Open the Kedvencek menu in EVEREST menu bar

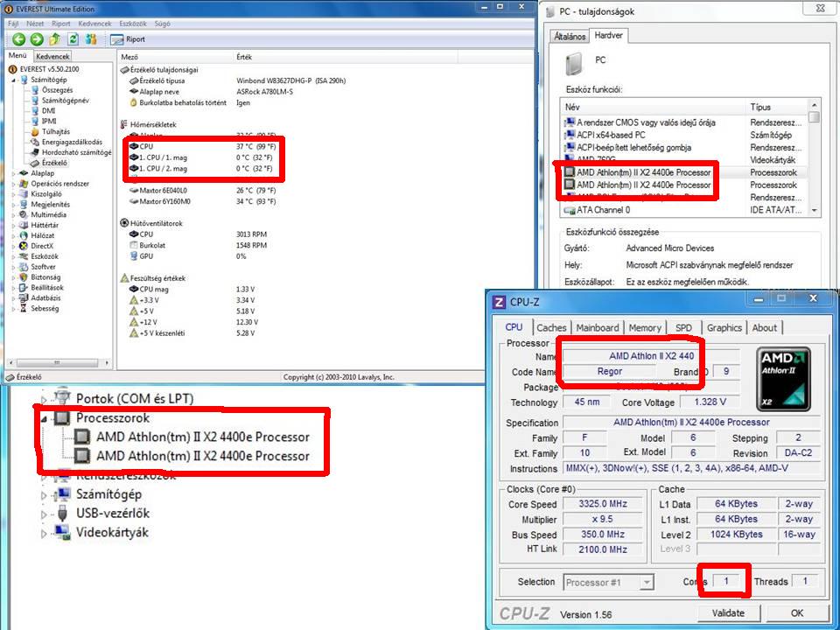pyautogui.click(x=94, y=24)
